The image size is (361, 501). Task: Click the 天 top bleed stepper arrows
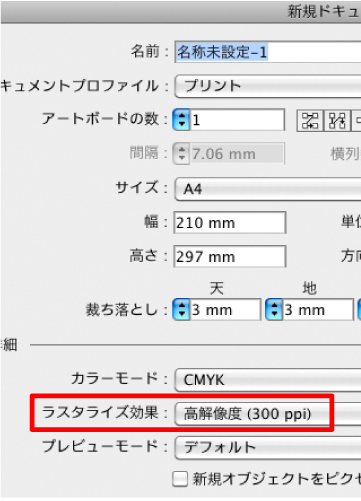point(181,310)
